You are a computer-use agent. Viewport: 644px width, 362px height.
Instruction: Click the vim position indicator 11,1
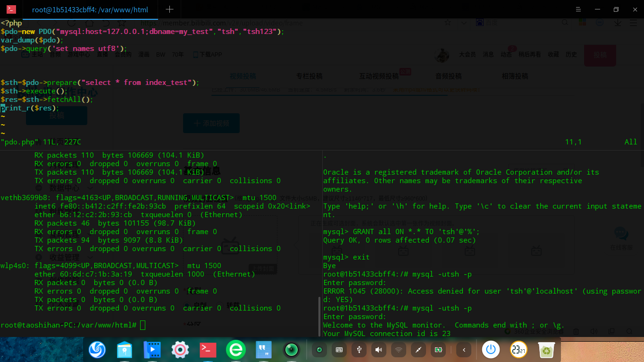coord(574,142)
